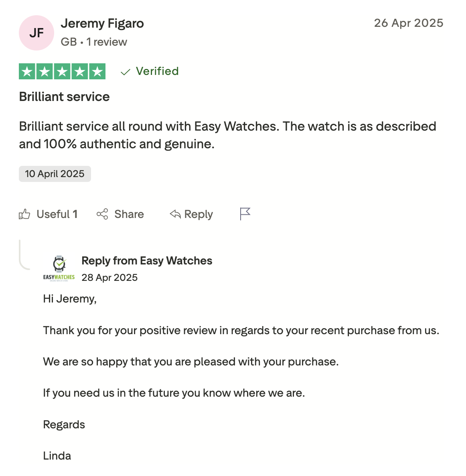466x476 pixels.
Task: Click 'Reply from Easy Watches' heading
Action: (147, 261)
